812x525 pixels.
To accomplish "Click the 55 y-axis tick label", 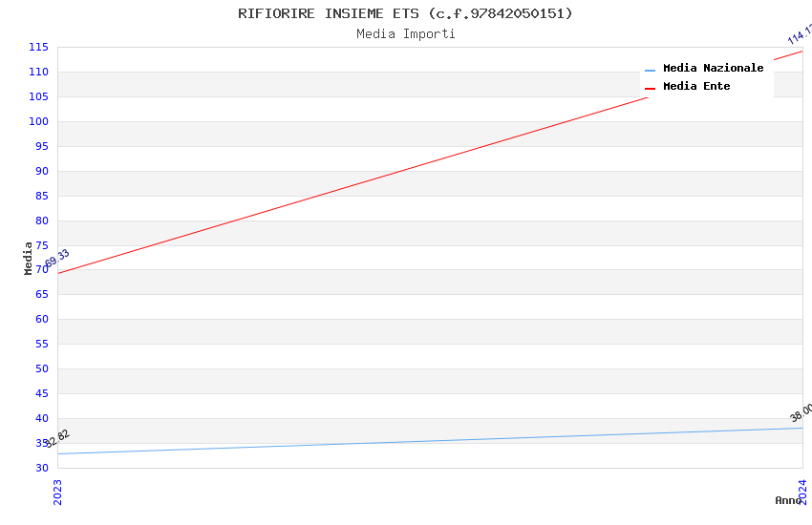I will click(x=42, y=344).
